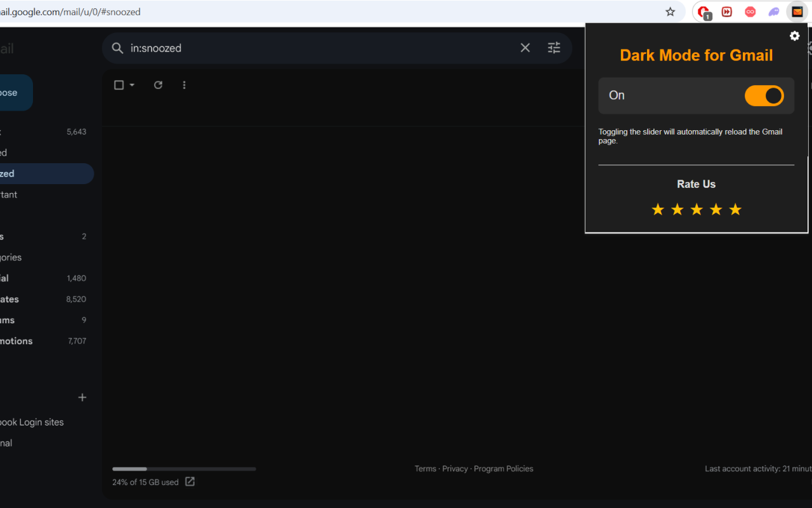The height and width of the screenshot is (508, 812).
Task: Open the advanced search options sliders
Action: pos(553,48)
